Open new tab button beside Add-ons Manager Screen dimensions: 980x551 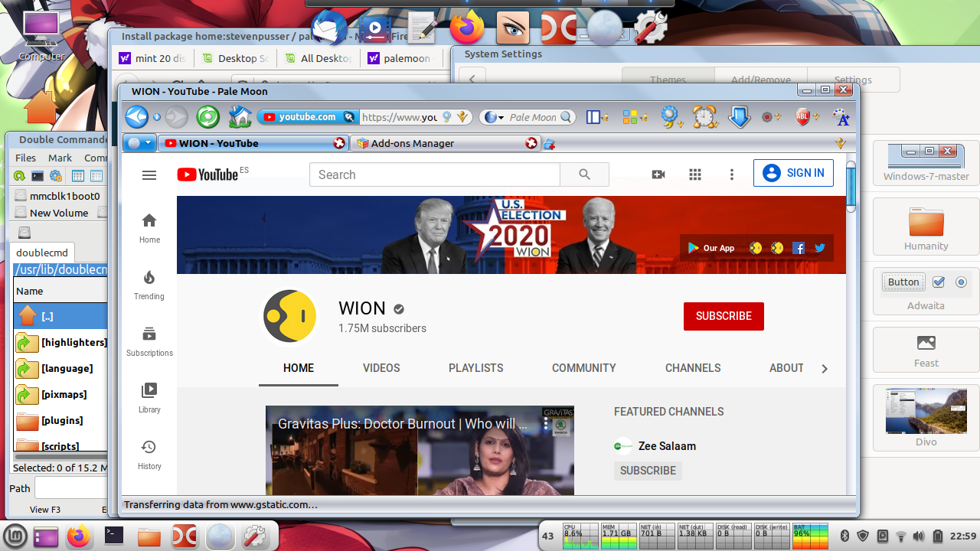click(x=549, y=144)
